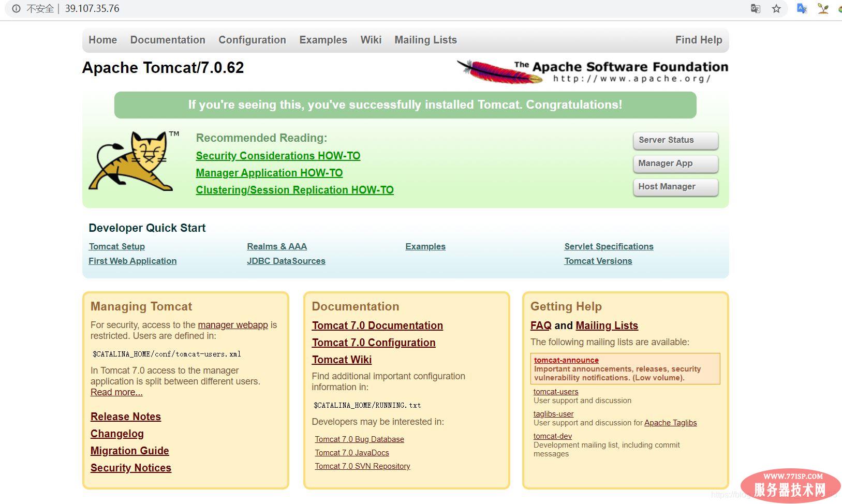This screenshot has width=842, height=504.
Task: Open the Configuration menu item
Action: tap(252, 40)
